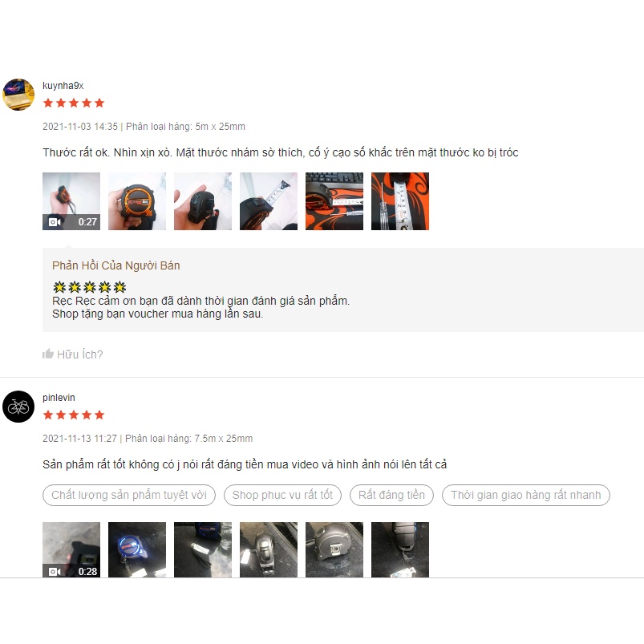The width and height of the screenshot is (644, 644).
Task: Play kuynha9x's 0:27 review video
Action: [71, 201]
